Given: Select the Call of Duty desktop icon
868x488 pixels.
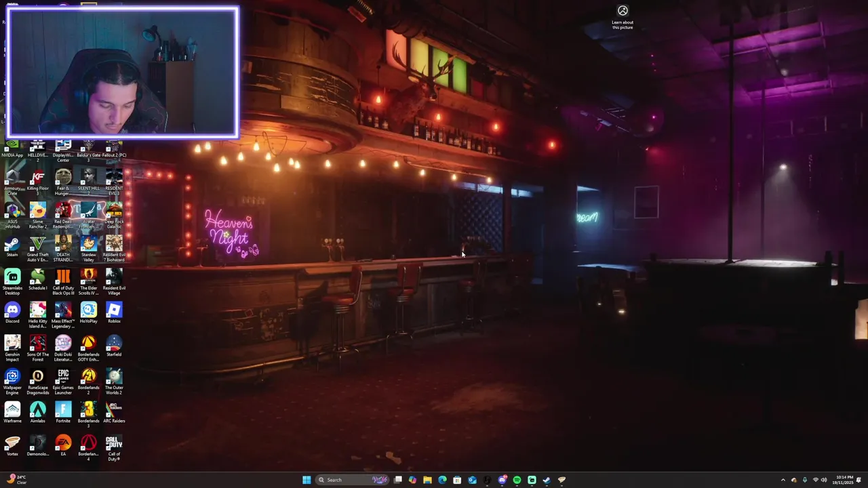Looking at the screenshot, I should [114, 448].
